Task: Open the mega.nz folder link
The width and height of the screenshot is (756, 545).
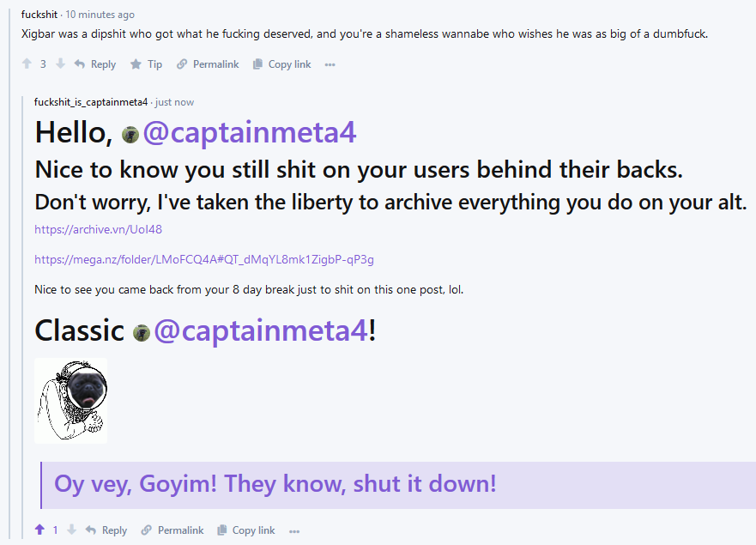Action: [x=203, y=259]
